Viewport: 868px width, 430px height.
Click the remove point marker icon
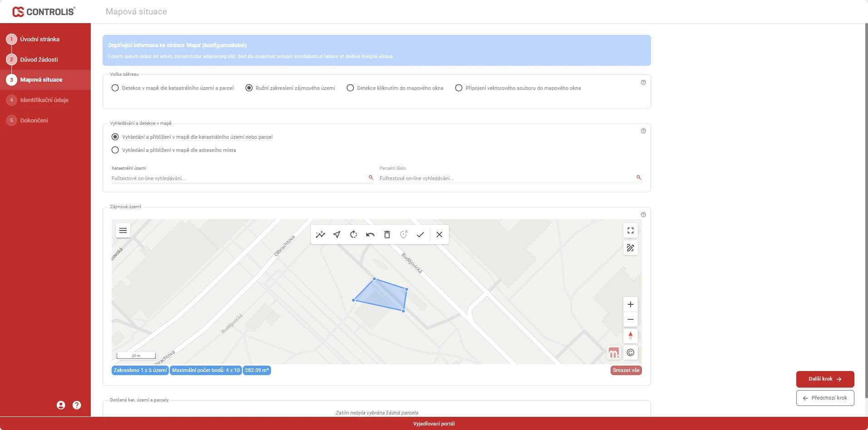tap(404, 235)
